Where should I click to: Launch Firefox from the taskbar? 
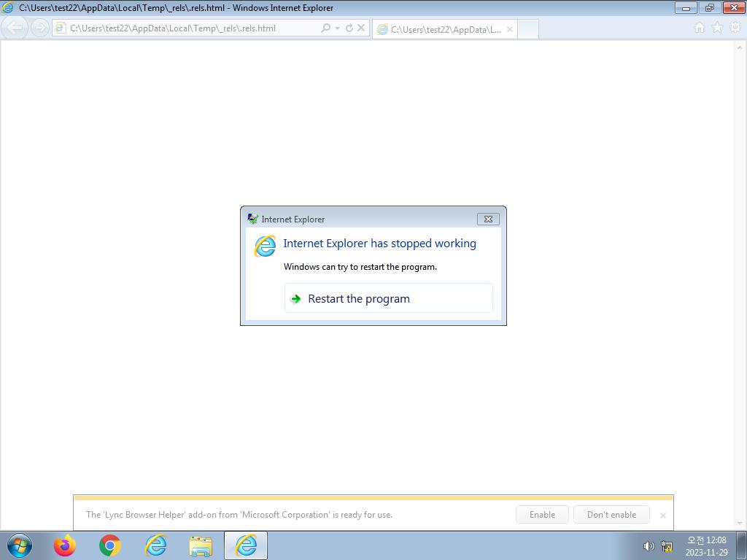(x=65, y=545)
